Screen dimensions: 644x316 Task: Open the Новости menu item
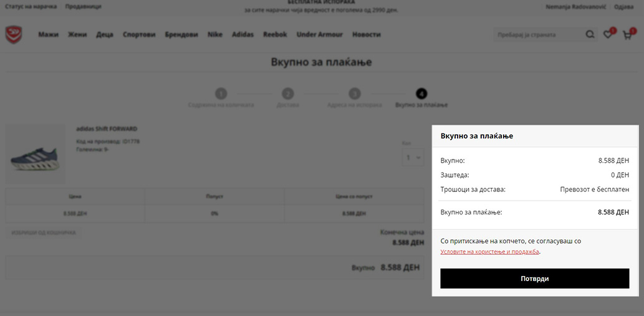tap(367, 34)
